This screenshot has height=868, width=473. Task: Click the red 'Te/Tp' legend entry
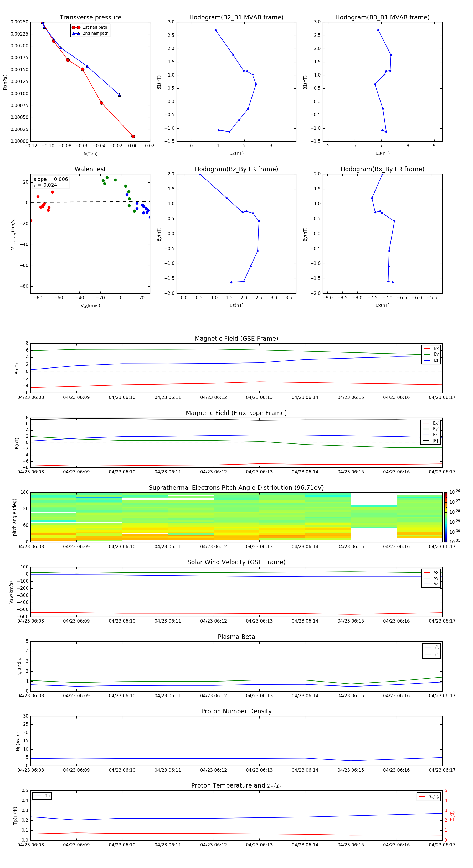tap(429, 796)
